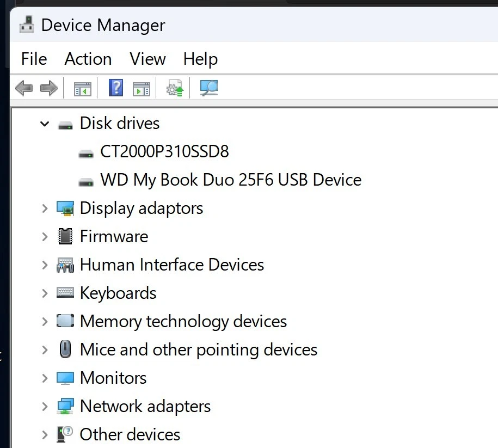Expand the Human Interface Devices branch
This screenshot has height=448, width=498.
click(x=44, y=265)
